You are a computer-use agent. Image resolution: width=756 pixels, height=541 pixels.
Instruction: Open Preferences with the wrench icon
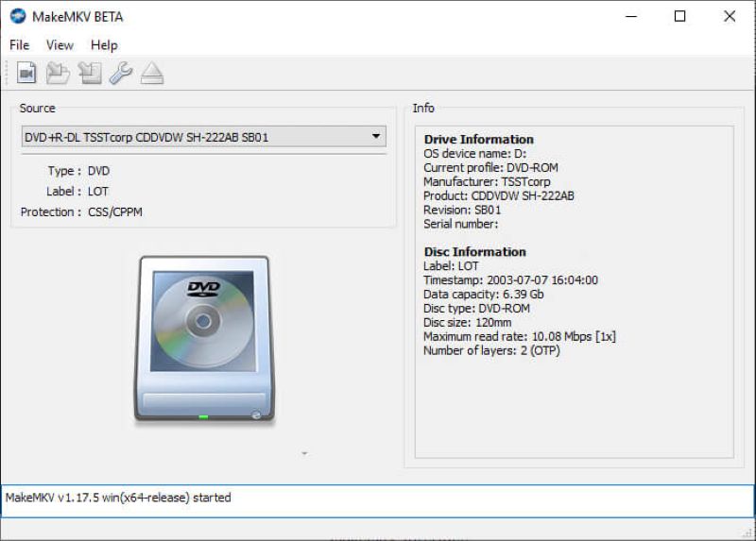coord(121,73)
